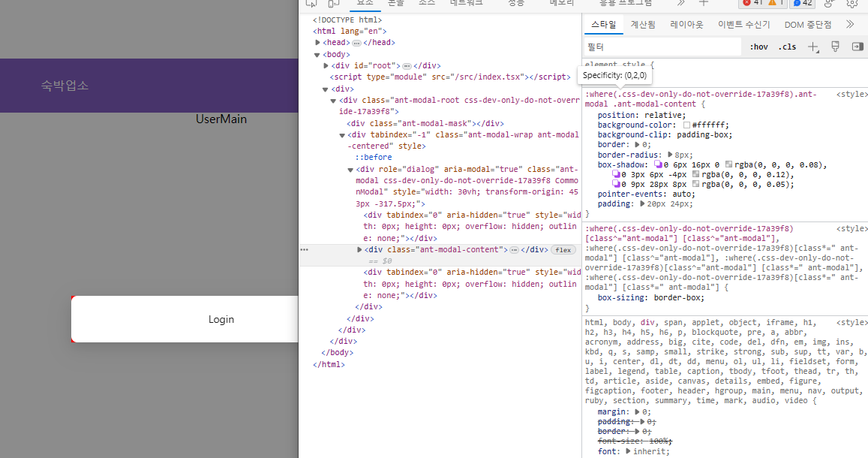Toggle the computed styles sidebar icon
Image resolution: width=868 pixels, height=458 pixels.
(857, 47)
